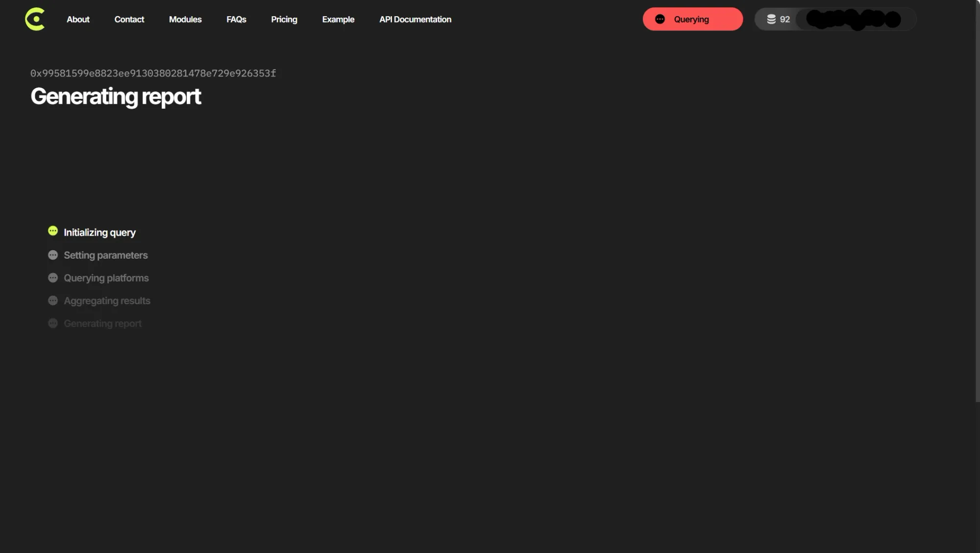Click the Coinwink logo icon top left
This screenshot has width=980, height=553.
[34, 18]
